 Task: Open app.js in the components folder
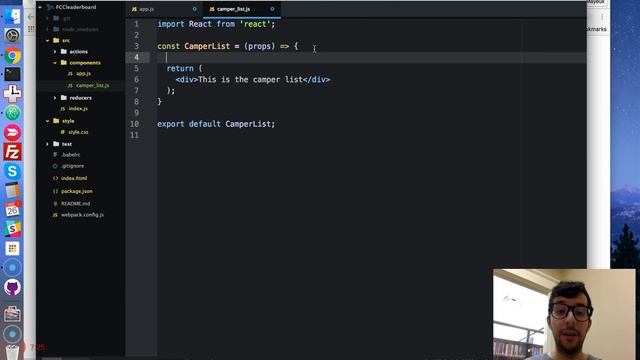[83, 74]
